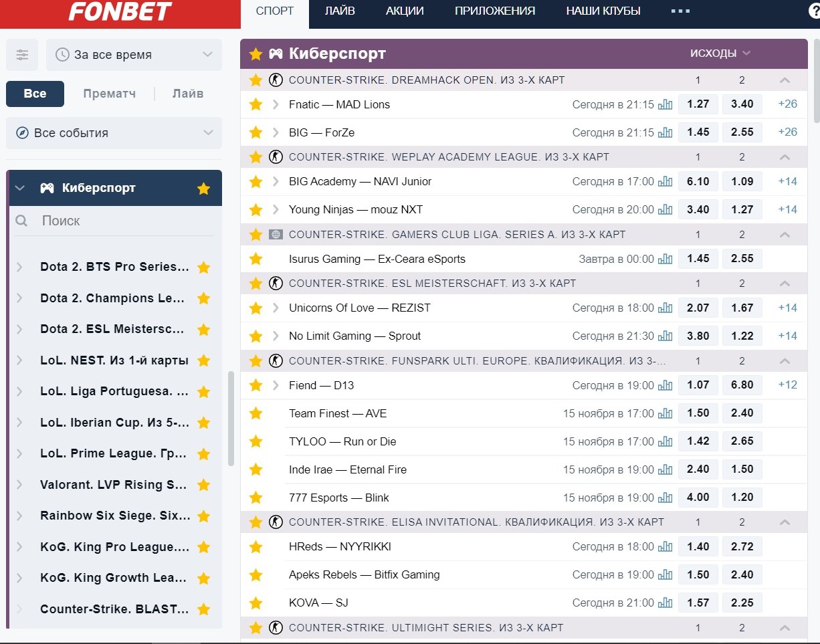Screen dimensions: 820x644
Task: Click globe icon of Gamers Club Liga
Action: click(276, 235)
